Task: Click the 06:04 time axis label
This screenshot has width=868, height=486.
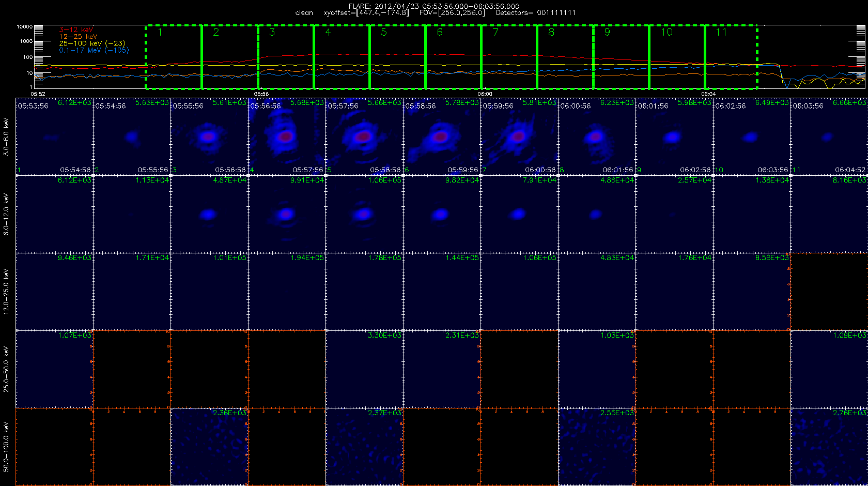Action: tap(708, 94)
